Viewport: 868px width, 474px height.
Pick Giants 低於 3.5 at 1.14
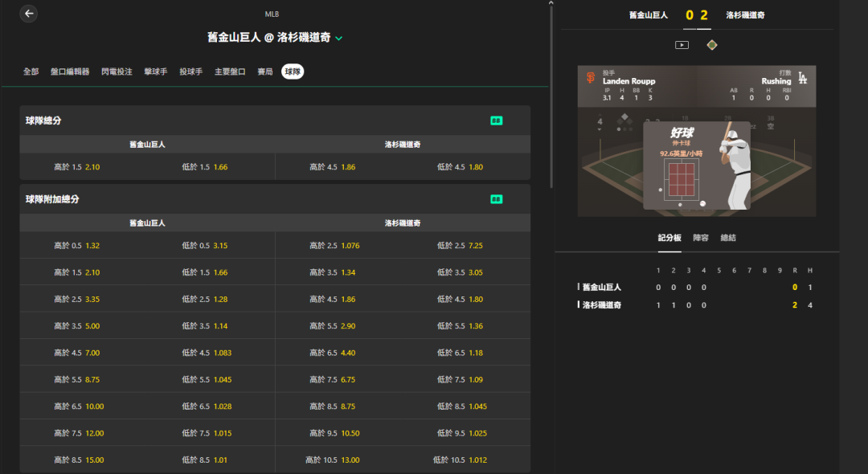point(205,325)
